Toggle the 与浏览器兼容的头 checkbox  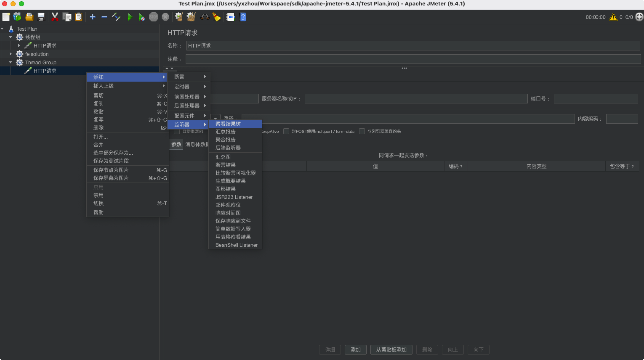point(362,131)
